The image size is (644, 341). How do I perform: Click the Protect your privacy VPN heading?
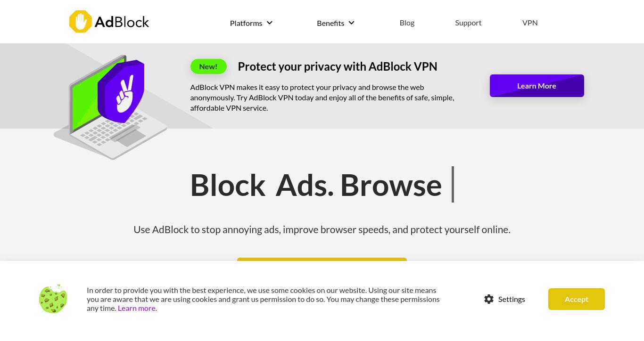coord(338,66)
